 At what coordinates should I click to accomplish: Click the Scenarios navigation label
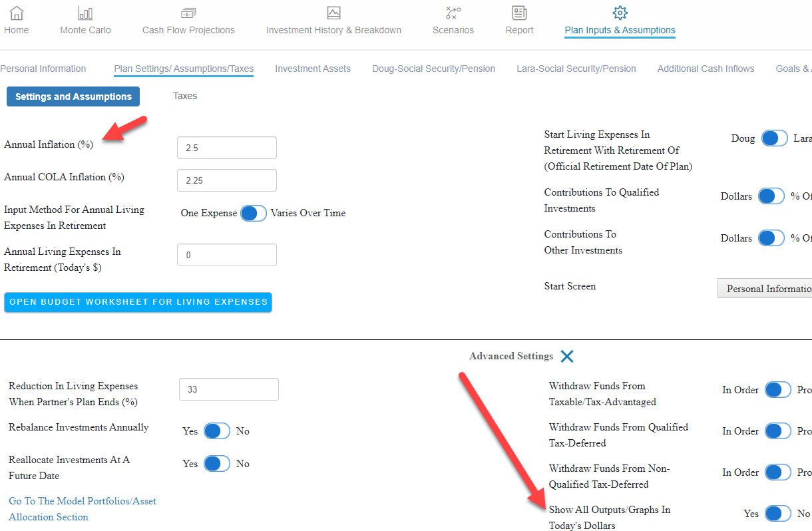tap(453, 30)
